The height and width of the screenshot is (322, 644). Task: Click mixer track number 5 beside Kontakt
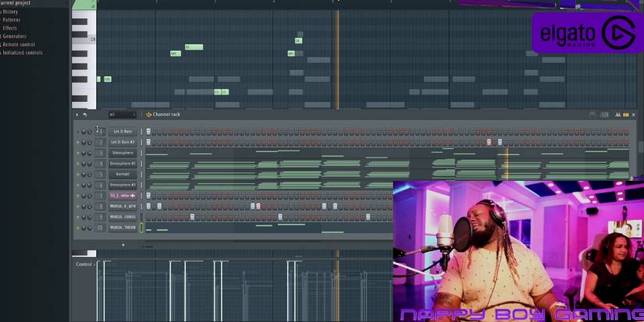coord(101,175)
